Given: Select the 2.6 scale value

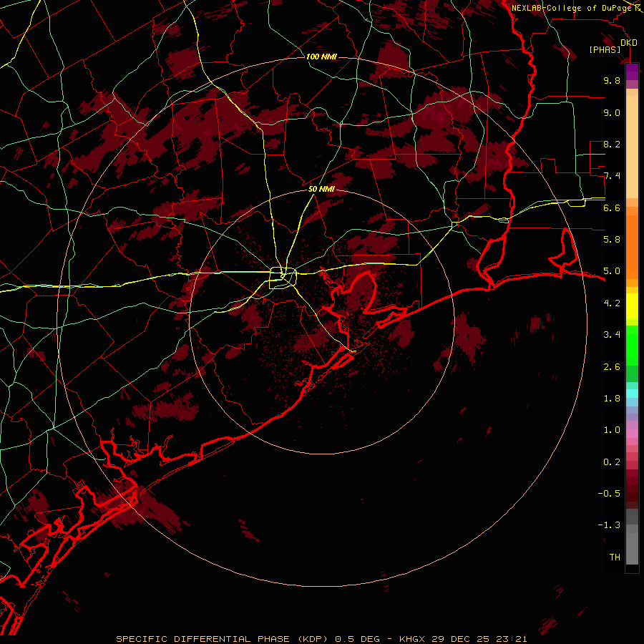Looking at the screenshot, I should point(612,367).
